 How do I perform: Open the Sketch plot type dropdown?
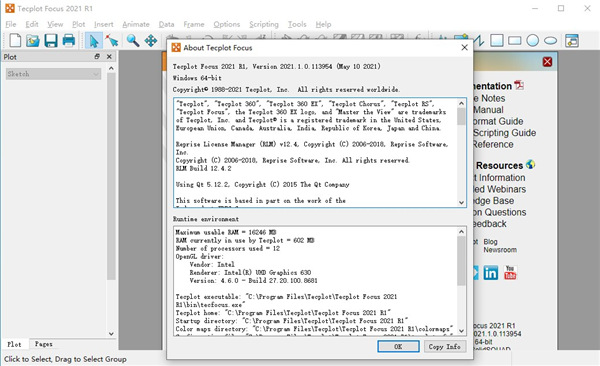click(x=53, y=74)
